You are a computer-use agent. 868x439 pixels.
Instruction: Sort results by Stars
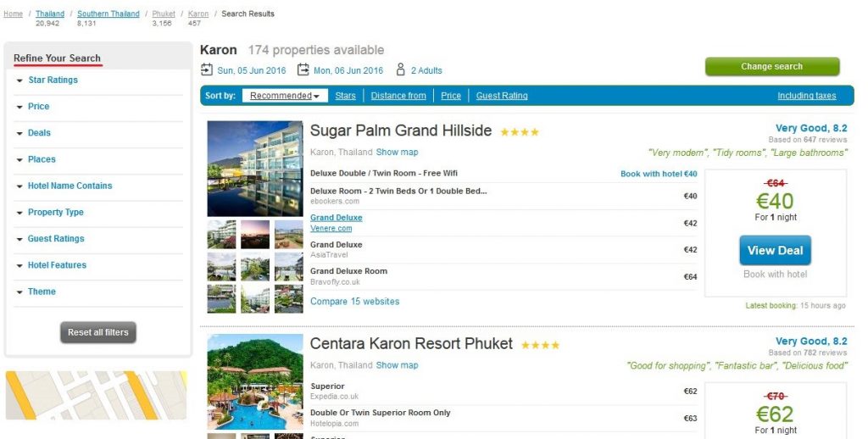coord(345,96)
